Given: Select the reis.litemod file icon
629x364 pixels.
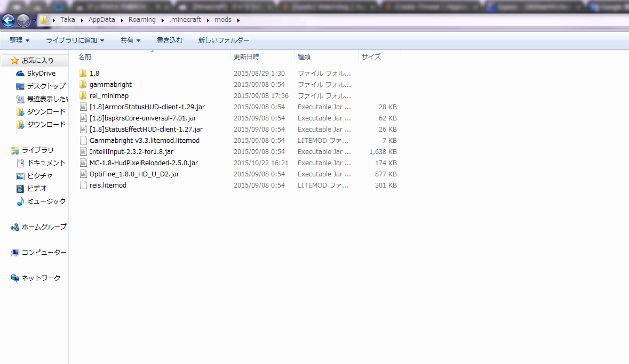Looking at the screenshot, I should pos(83,185).
